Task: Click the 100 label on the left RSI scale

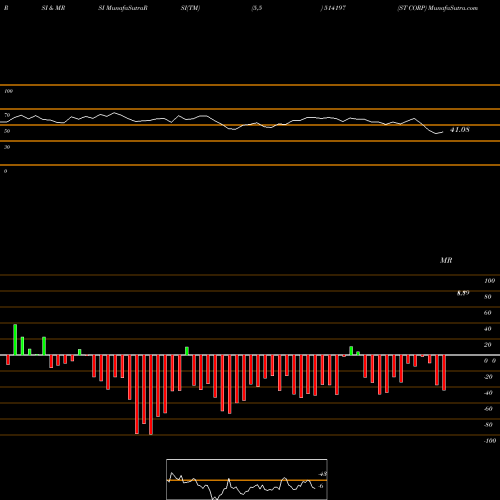Action: 8,91
